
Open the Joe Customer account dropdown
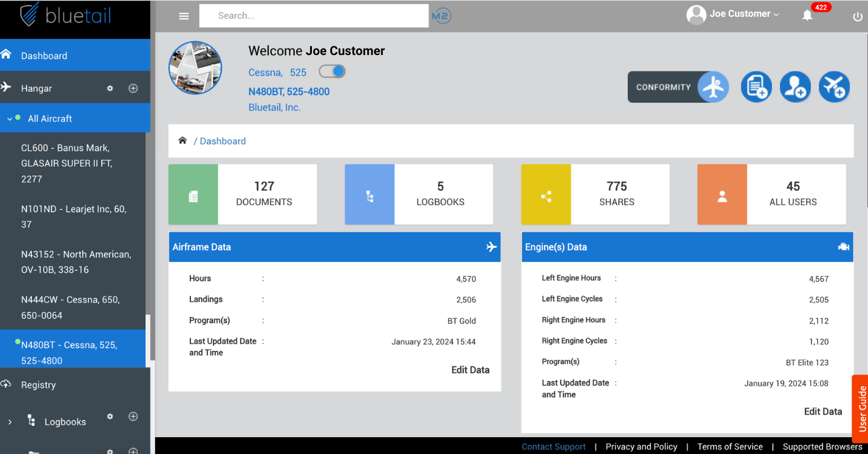pos(733,13)
